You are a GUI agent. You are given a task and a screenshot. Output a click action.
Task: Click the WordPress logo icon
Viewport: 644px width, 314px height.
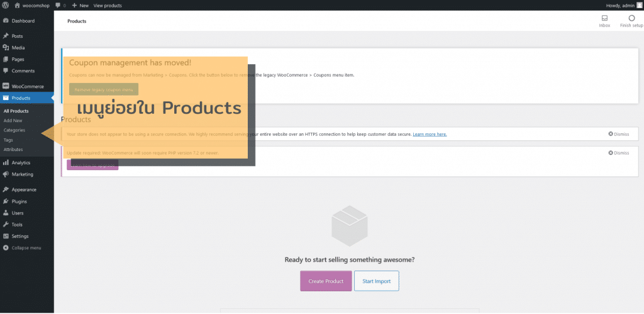point(6,5)
